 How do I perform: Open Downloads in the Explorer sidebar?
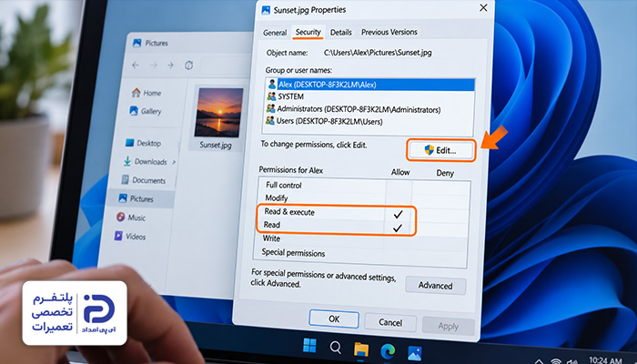click(x=146, y=162)
